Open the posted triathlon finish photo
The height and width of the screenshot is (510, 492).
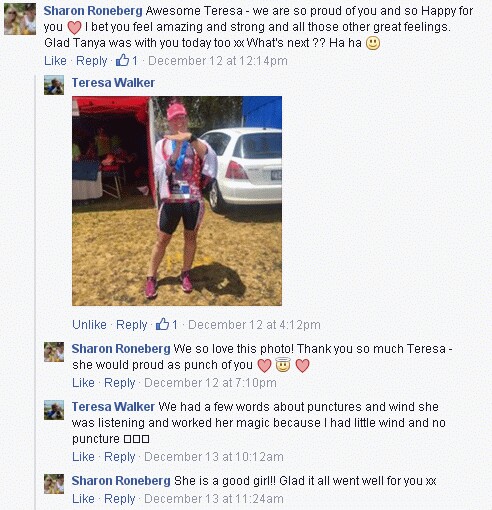coord(177,201)
